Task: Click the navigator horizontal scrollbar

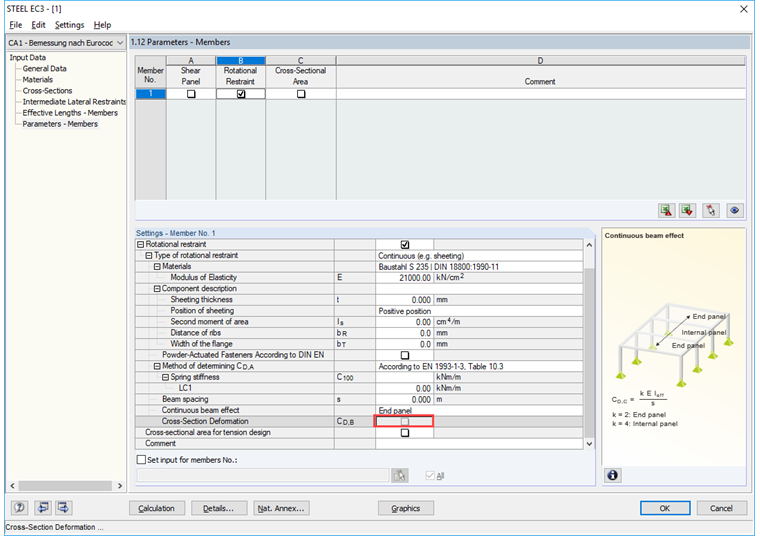Action: pos(65,486)
